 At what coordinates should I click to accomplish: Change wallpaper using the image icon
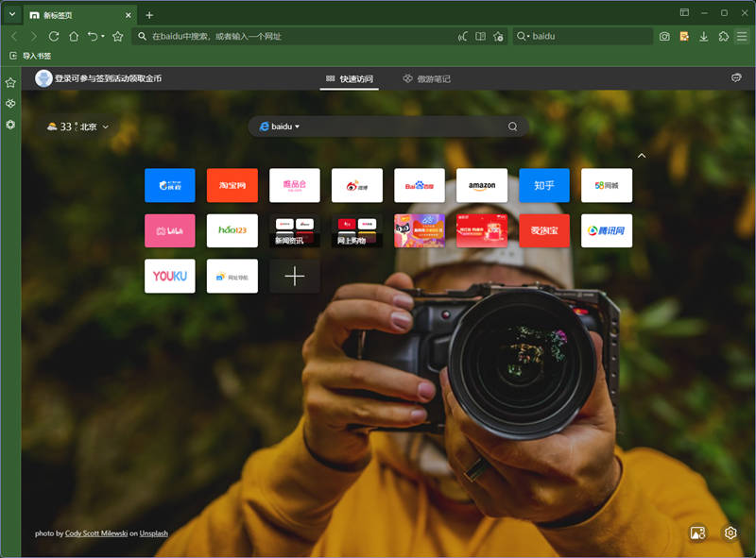tap(698, 533)
